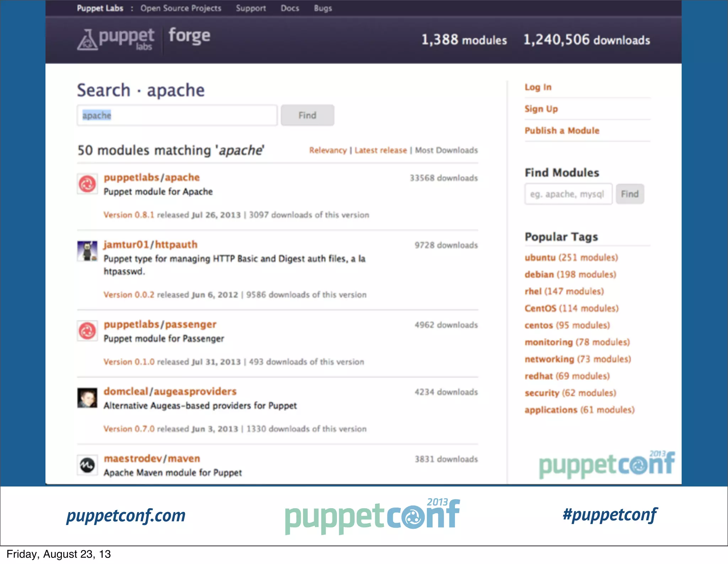Viewport: 728px width, 564px height.
Task: Click the puppetlabs/passenger avatar icon
Action: pos(87,331)
